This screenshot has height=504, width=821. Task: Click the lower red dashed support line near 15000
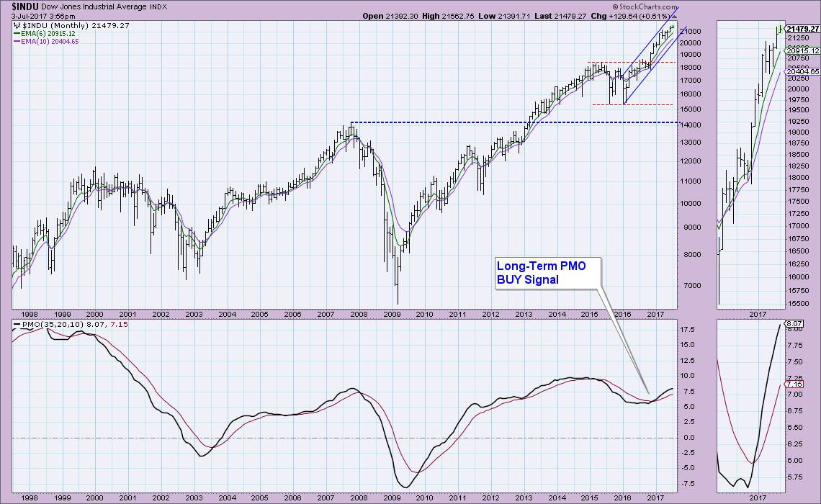tap(632, 104)
